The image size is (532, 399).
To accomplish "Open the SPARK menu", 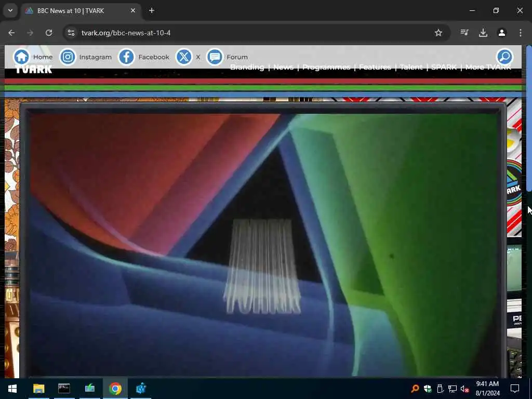I will (444, 67).
